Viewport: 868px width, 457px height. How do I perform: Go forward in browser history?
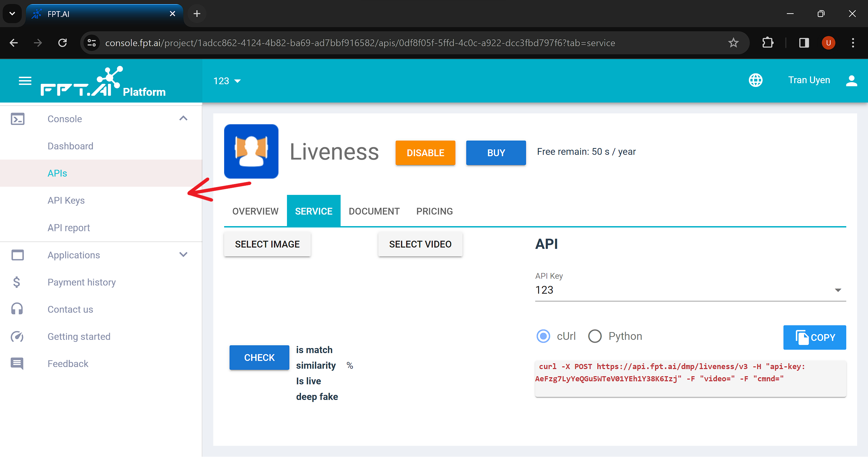click(38, 43)
